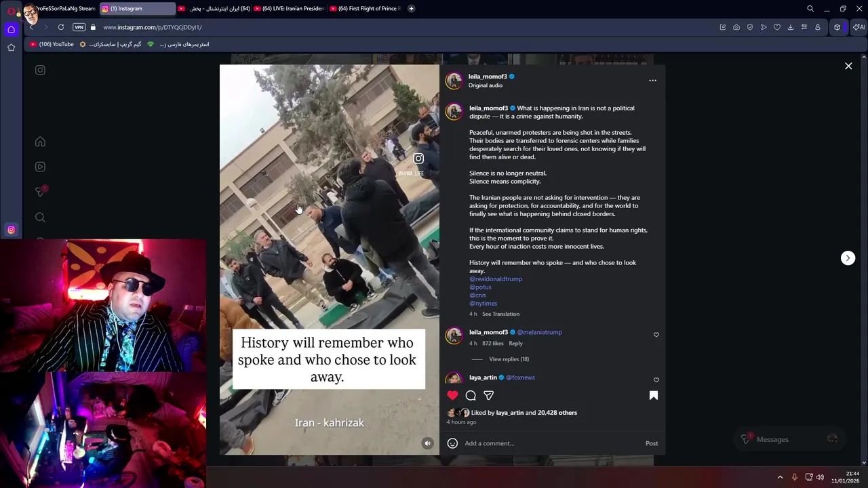Viewport: 868px width, 488px height.
Task: Open the laya_artin commenter username
Action: tap(483, 378)
